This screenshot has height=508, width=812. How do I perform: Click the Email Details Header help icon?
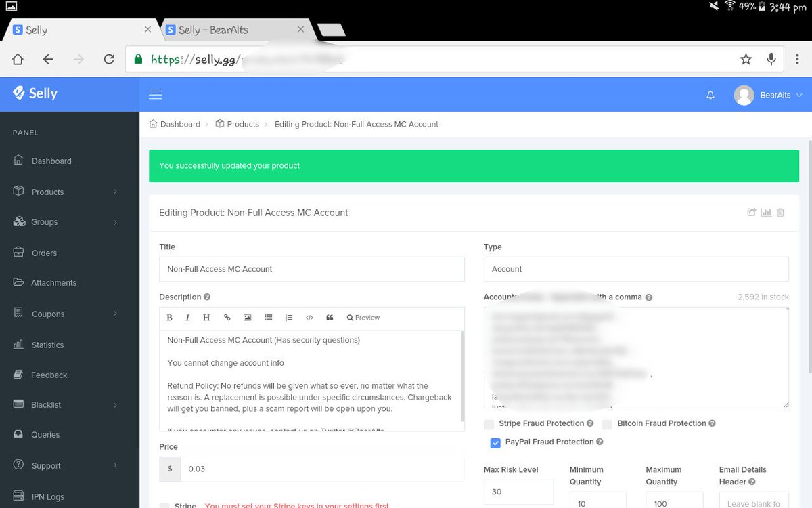[752, 482]
